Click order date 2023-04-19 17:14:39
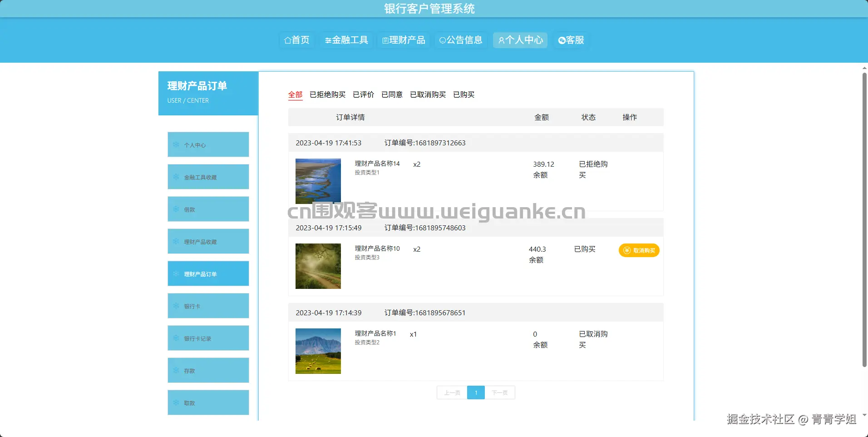The width and height of the screenshot is (868, 437). pyautogui.click(x=329, y=313)
